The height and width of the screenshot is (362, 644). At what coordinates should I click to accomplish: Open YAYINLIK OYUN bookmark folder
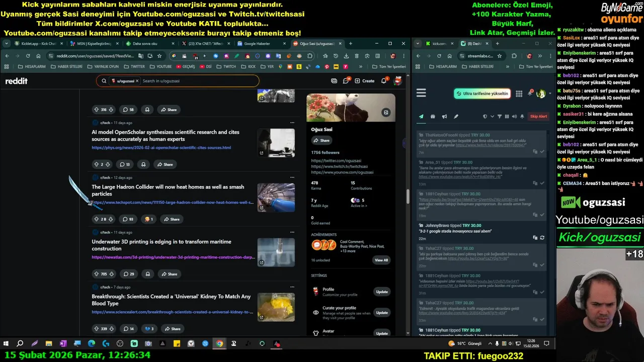(x=103, y=66)
